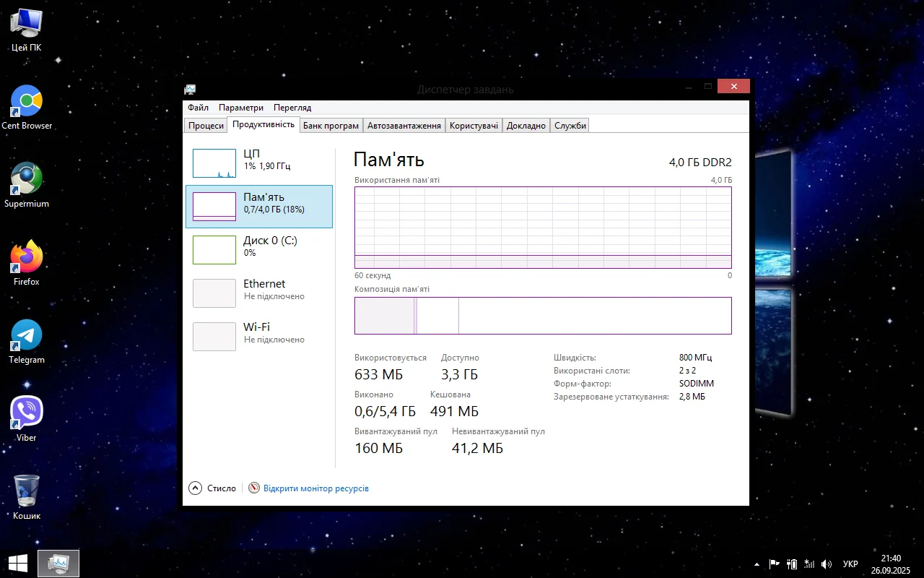This screenshot has width=924, height=578.
Task: Open the Файл menu
Action: pyautogui.click(x=198, y=108)
